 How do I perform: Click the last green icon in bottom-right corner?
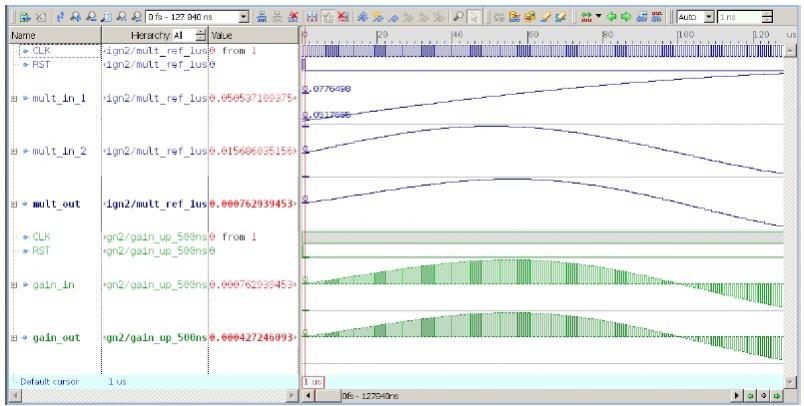point(777,395)
